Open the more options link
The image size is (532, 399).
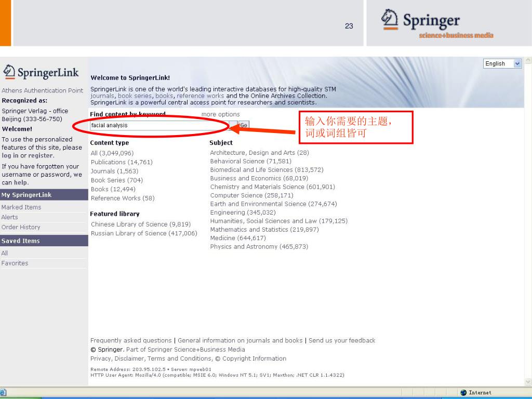pos(220,114)
